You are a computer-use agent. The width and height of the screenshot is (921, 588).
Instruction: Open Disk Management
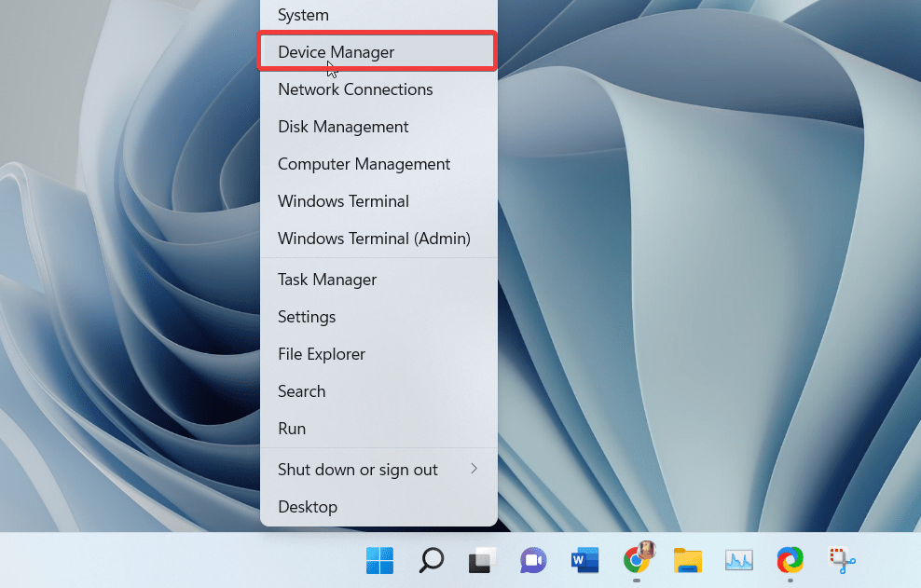coord(343,127)
